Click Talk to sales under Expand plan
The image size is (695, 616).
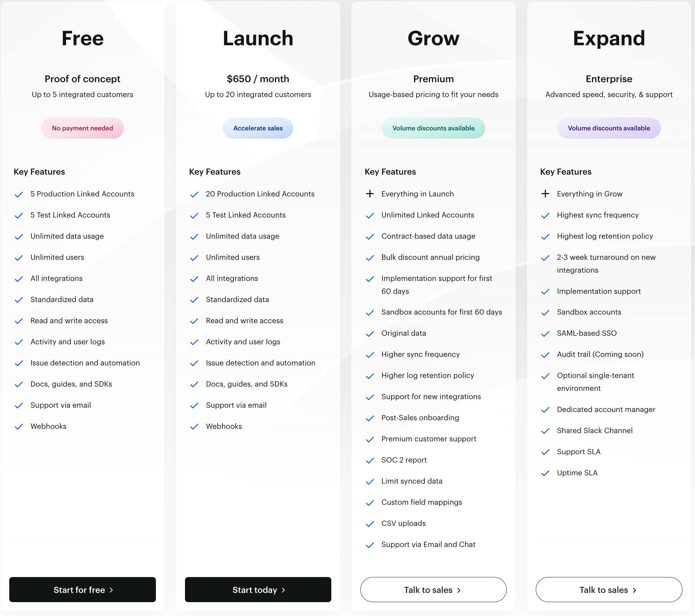[609, 590]
